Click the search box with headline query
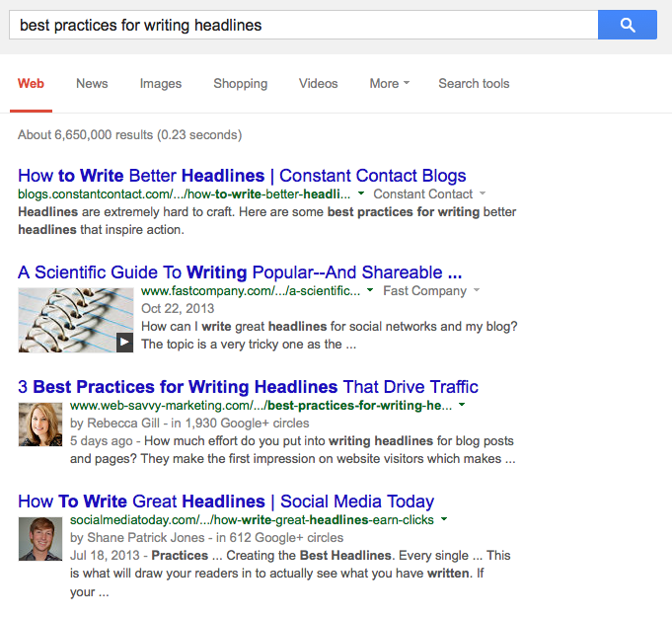Screen dimensions: 672x618 coord(303,25)
